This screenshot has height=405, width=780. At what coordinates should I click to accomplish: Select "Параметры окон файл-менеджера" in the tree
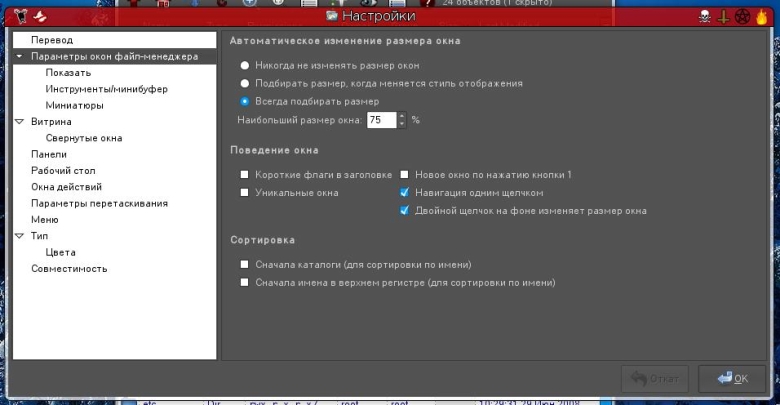[114, 56]
